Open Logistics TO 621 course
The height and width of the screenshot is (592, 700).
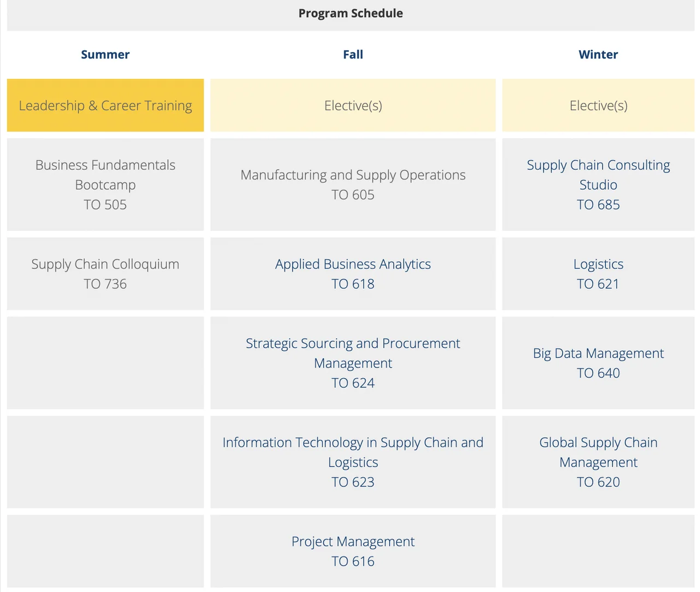coord(598,274)
